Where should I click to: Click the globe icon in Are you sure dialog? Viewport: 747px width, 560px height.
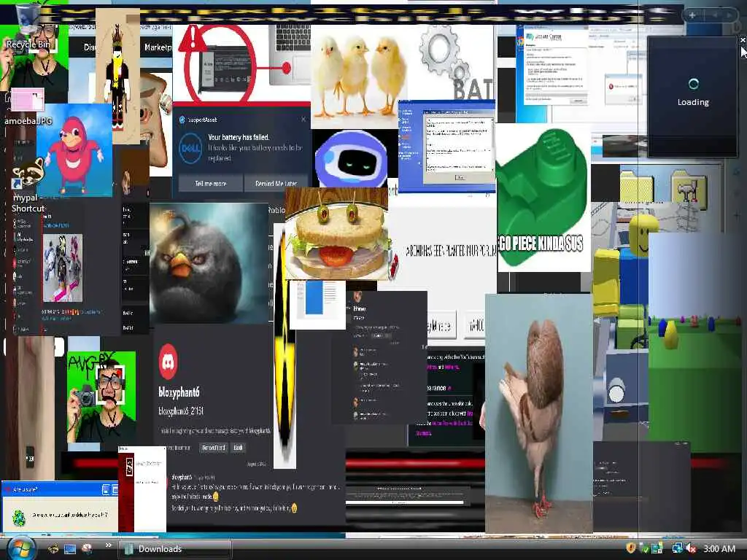19,517
